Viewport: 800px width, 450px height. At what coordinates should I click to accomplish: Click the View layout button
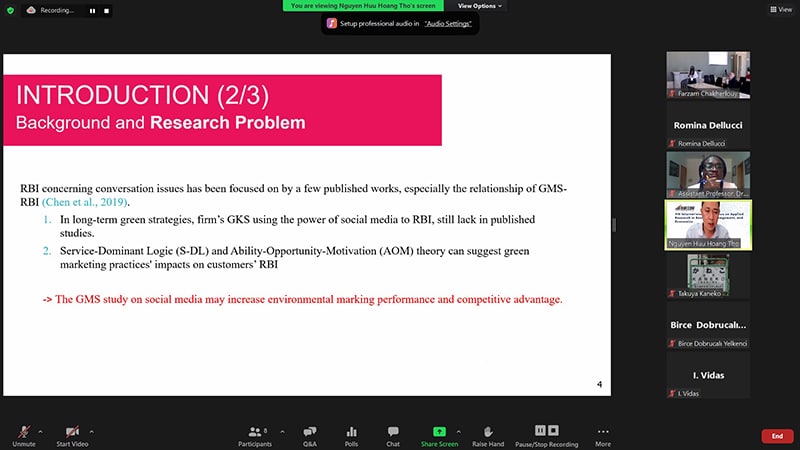(x=778, y=9)
